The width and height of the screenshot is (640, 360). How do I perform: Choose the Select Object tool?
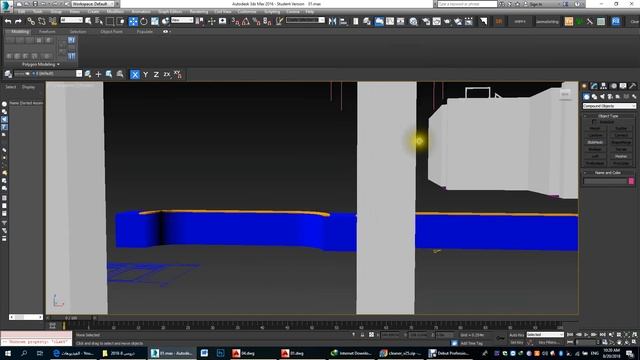tap(88, 21)
